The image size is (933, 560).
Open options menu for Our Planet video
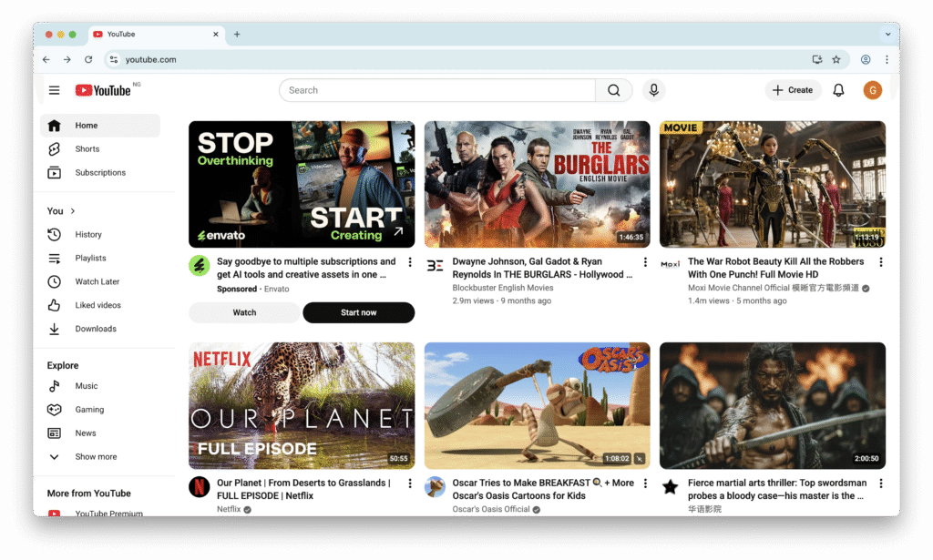pos(410,484)
